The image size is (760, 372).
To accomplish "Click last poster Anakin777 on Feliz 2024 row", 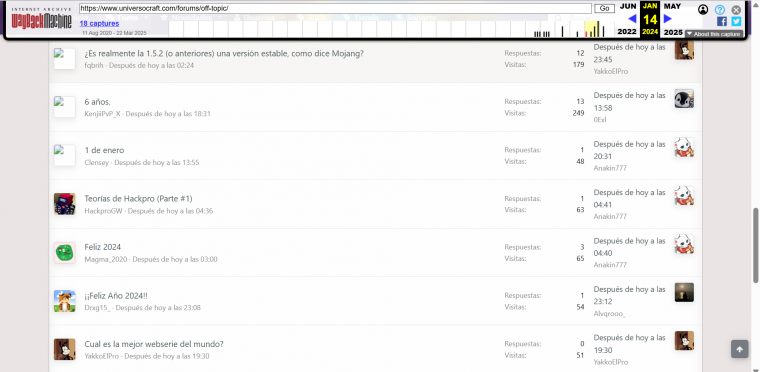I will pos(610,265).
